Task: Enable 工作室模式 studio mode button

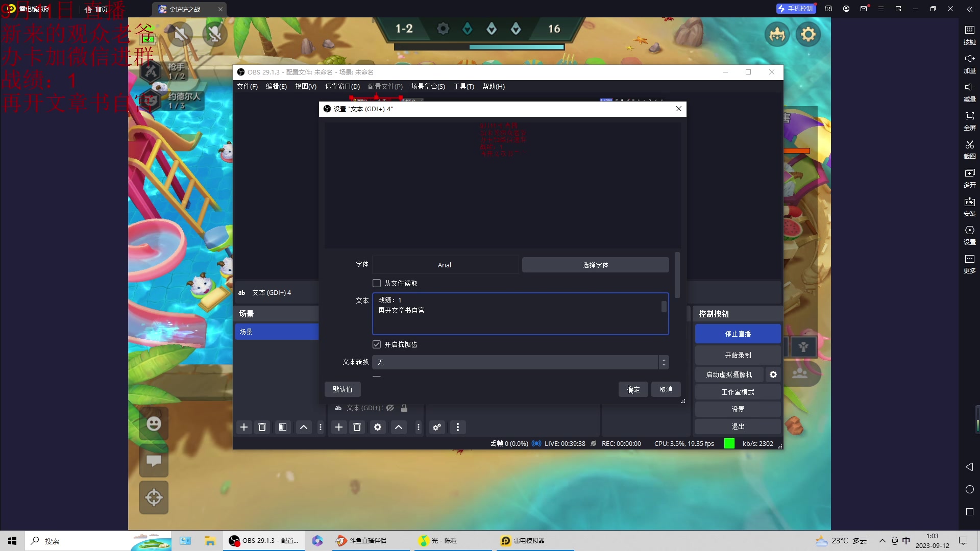Action: tap(738, 392)
